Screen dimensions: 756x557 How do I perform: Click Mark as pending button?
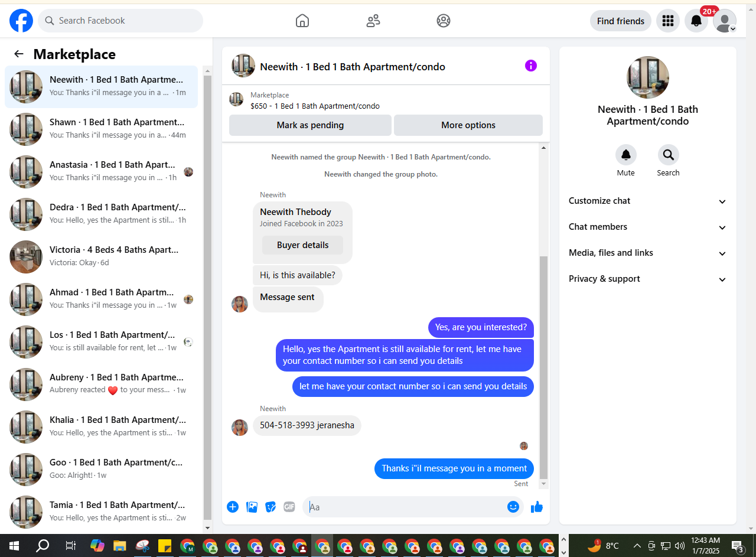tap(310, 125)
